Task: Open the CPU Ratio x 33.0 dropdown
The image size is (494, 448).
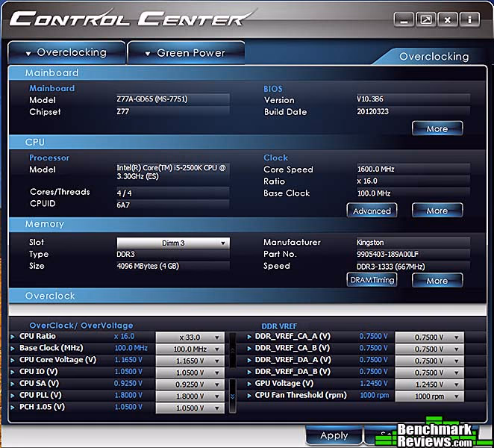Action: [x=190, y=337]
